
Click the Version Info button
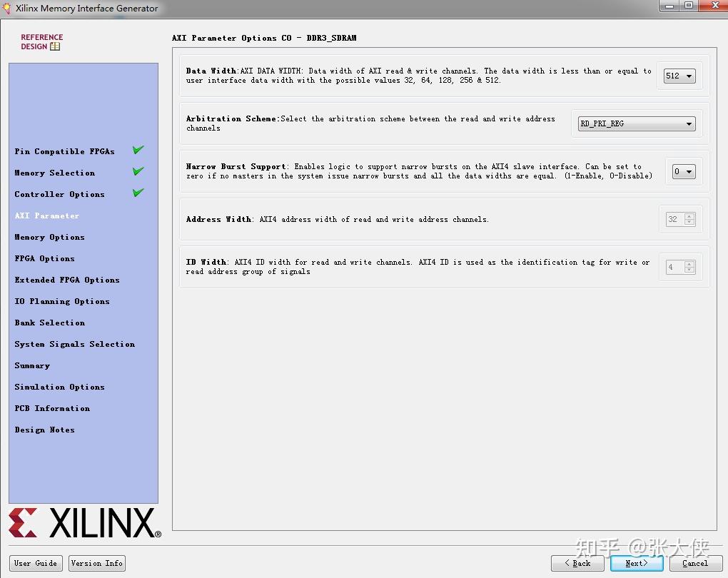click(x=96, y=563)
